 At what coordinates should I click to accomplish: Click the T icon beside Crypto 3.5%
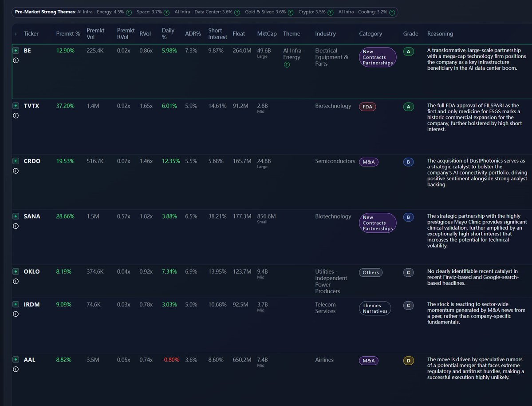[x=331, y=12]
